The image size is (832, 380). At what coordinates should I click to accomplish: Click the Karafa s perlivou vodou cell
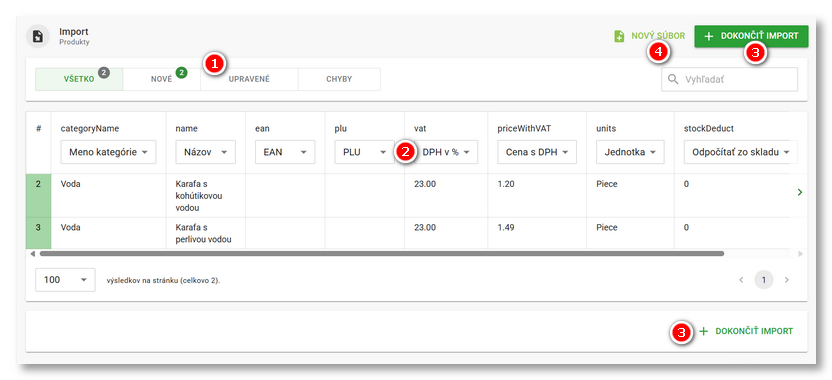(205, 233)
